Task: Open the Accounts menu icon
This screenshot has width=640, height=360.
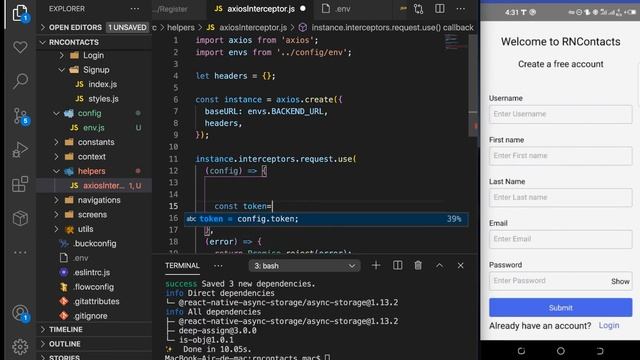Action: 20,313
